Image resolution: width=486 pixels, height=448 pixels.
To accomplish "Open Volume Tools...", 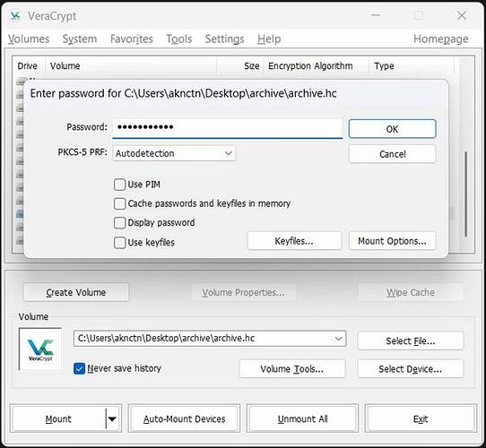I will point(292,368).
